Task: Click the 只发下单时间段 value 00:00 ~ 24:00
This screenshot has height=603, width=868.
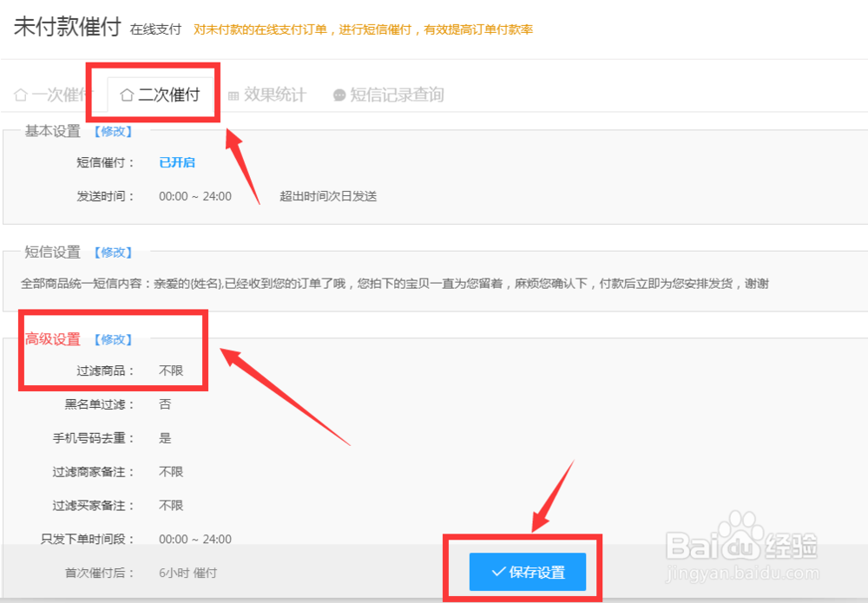Action: pos(194,540)
